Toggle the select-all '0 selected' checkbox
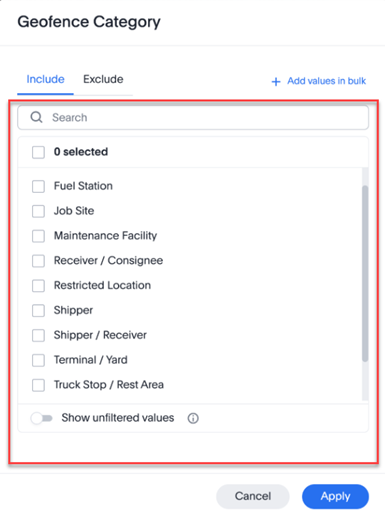This screenshot has width=385, height=517. coord(38,152)
